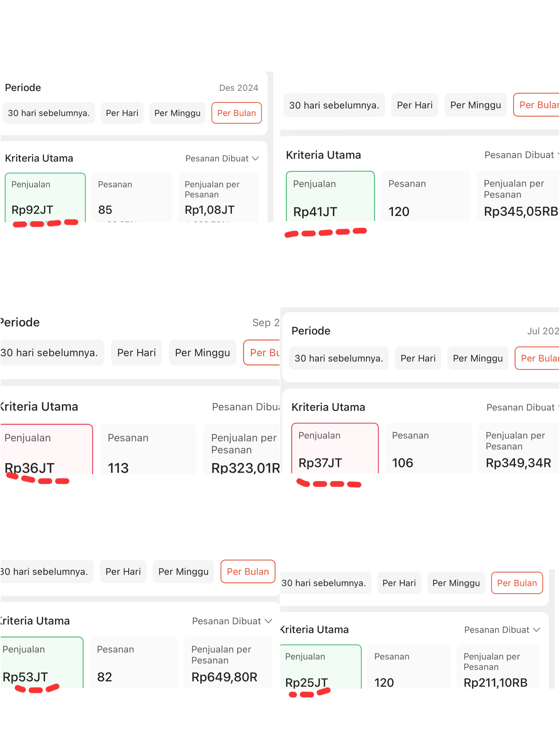
Task: Select the Penjualan Rp25JT card
Action: click(x=320, y=667)
